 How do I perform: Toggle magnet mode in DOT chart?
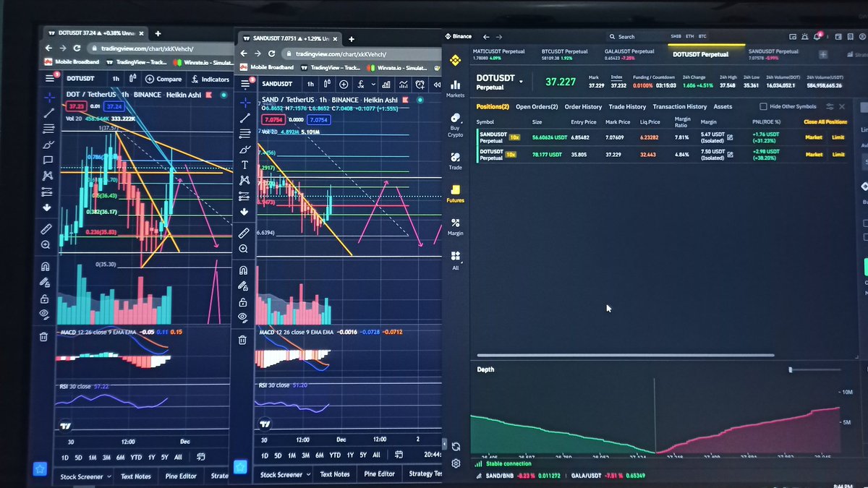pyautogui.click(x=46, y=267)
